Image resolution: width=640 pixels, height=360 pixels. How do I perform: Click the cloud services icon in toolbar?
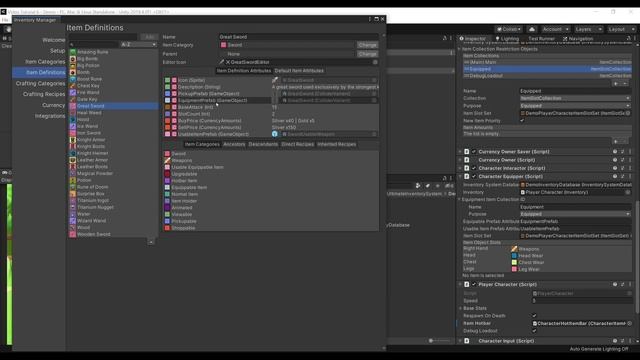coord(532,29)
